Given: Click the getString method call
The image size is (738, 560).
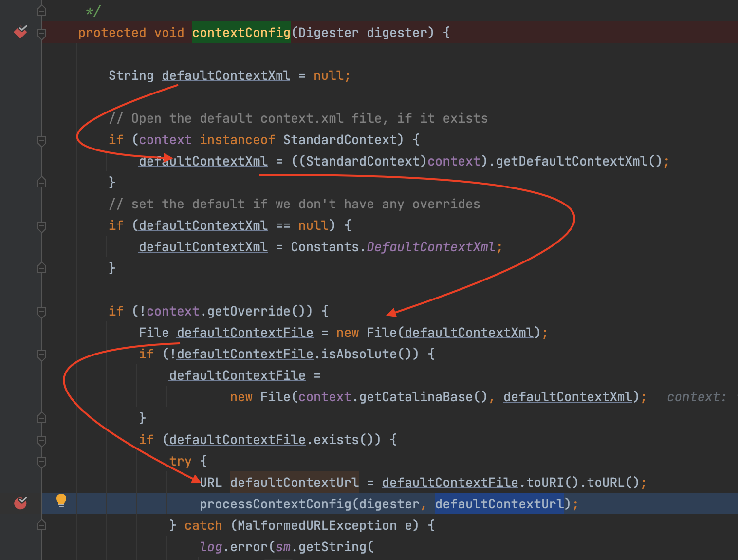Looking at the screenshot, I should (332, 547).
